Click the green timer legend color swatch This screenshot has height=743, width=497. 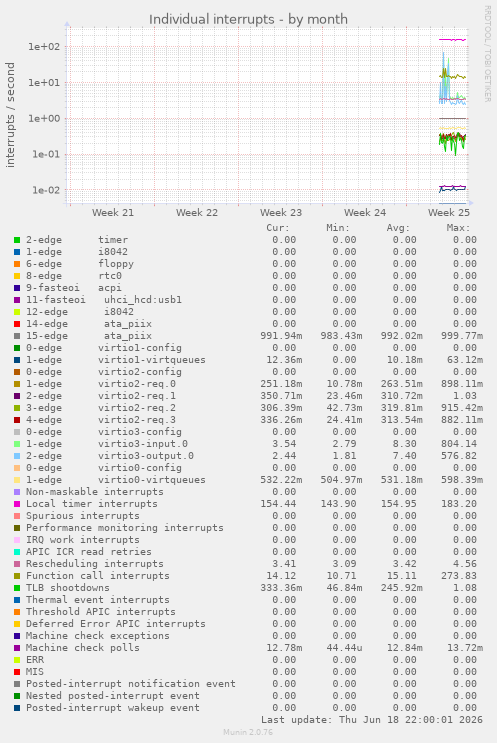17,240
